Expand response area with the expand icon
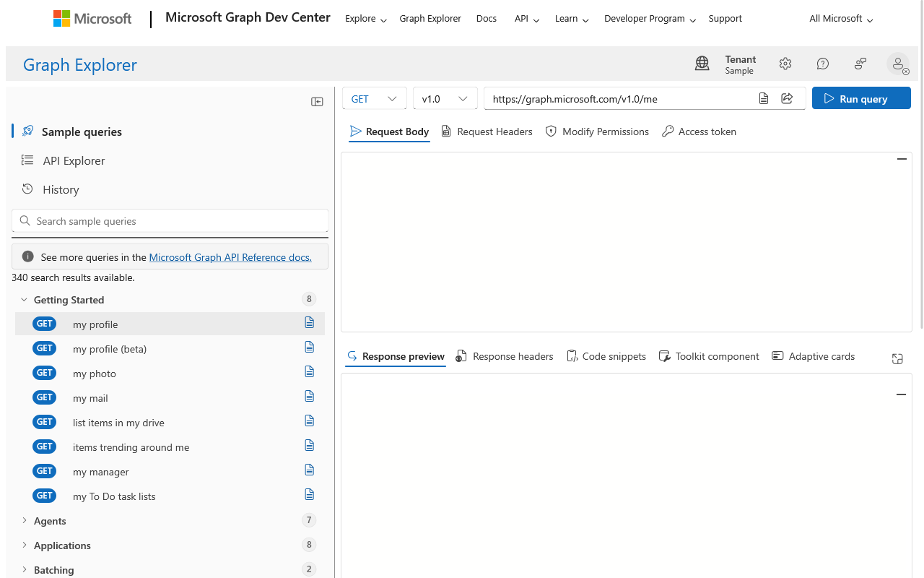The image size is (924, 578). coord(897,358)
